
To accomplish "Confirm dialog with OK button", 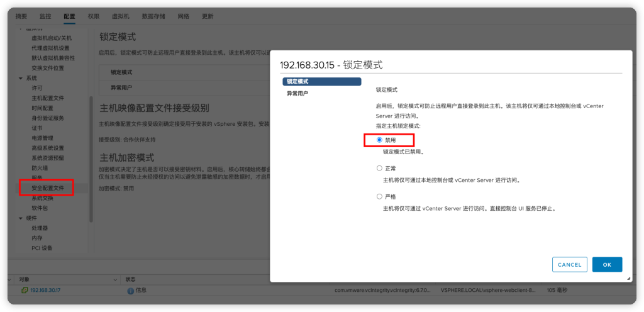I will (607, 265).
